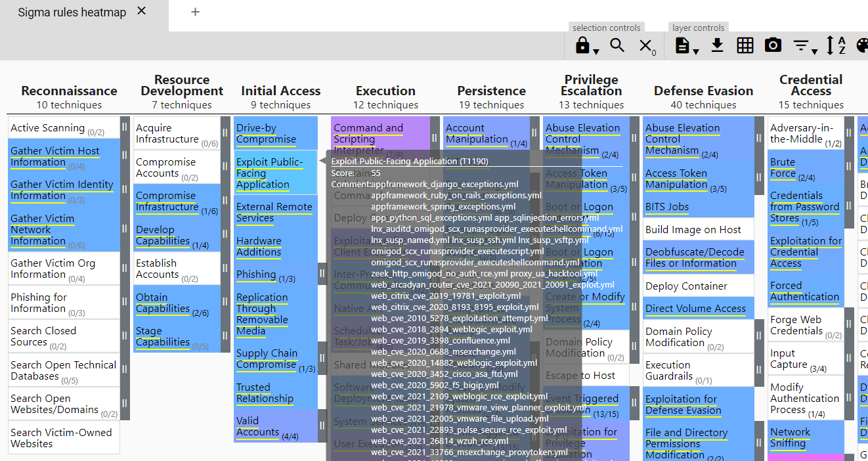This screenshot has height=461, width=868.
Task: Expand Search Closed Sources sub-techniques
Action: click(125, 336)
